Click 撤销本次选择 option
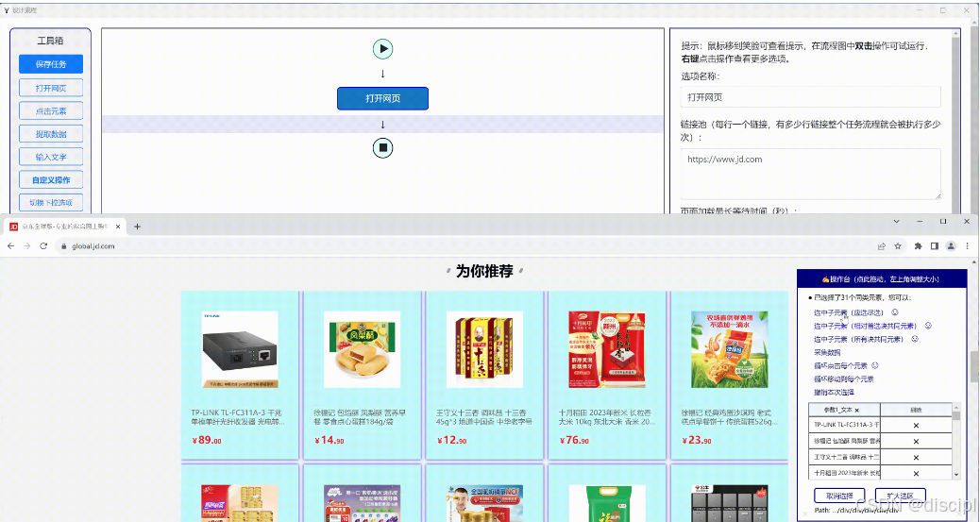Image resolution: width=980 pixels, height=522 pixels. 833,392
